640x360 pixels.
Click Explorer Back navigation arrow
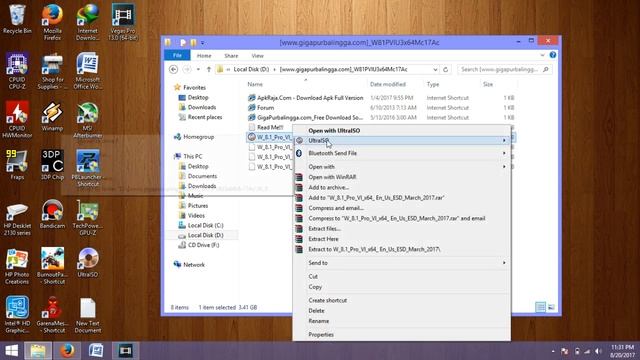pos(173,69)
